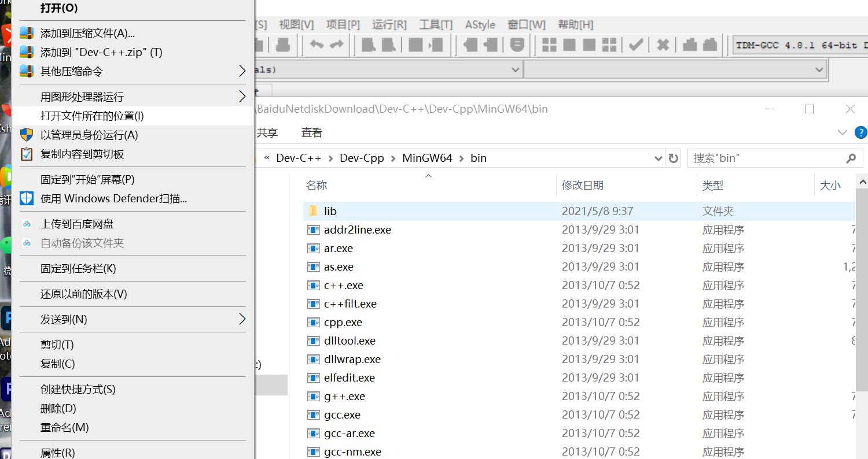The width and height of the screenshot is (868, 459).
Task: Click the g++.exe file icon
Action: click(x=313, y=396)
